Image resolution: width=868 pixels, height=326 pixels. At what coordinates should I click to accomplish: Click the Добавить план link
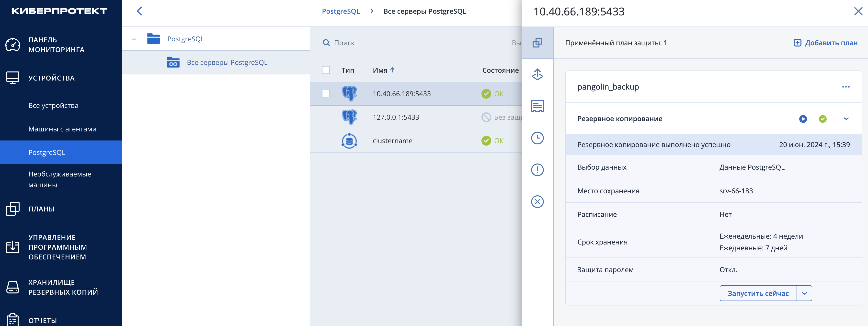pos(831,43)
